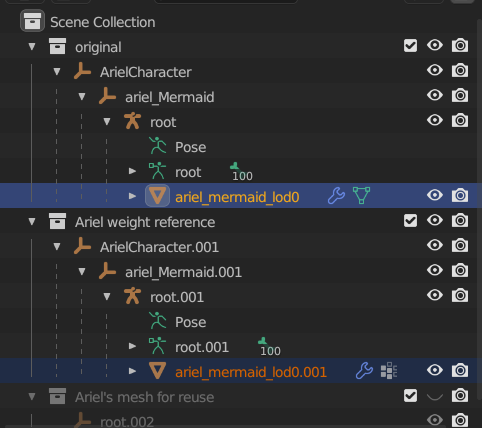482x428 pixels.
Task: Show Ariel's mesh for reuse collection in viewport
Action: click(x=435, y=396)
